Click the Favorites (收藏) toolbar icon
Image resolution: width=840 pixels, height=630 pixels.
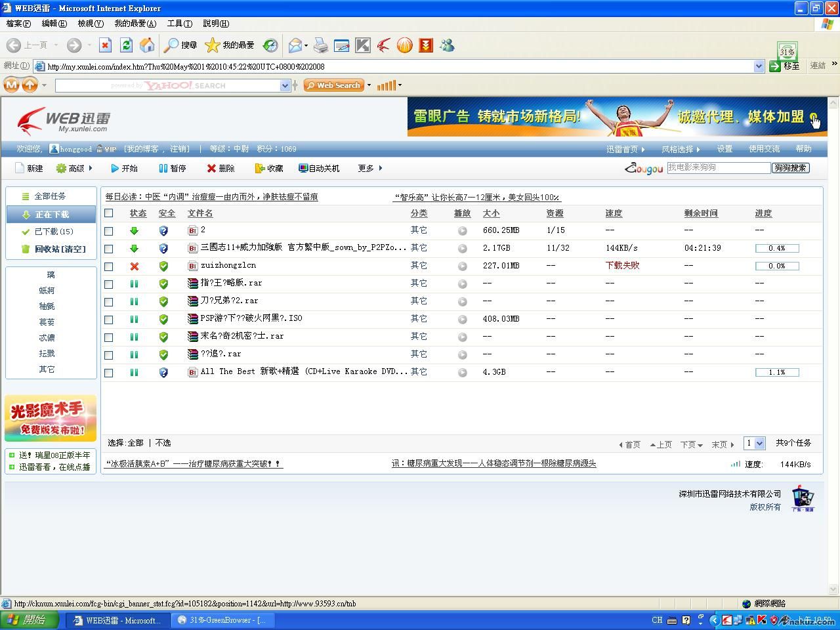[x=260, y=169]
